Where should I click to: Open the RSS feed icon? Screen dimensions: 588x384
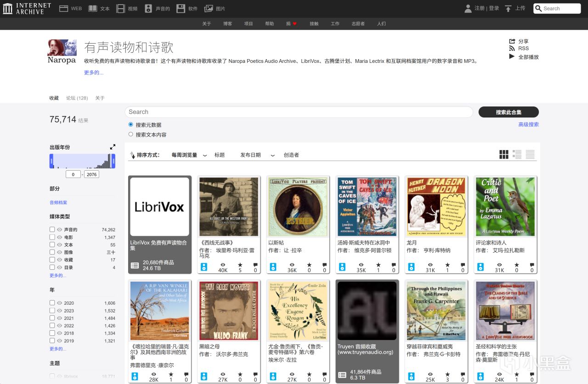(512, 48)
